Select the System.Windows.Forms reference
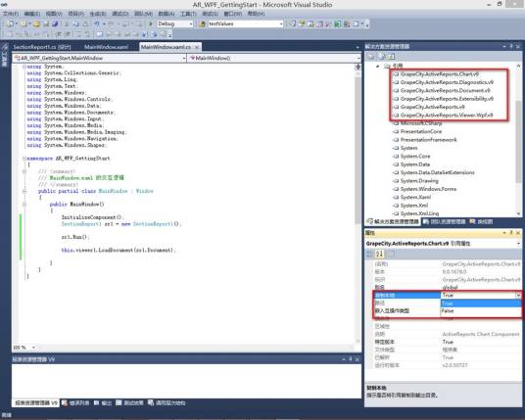 [x=428, y=189]
